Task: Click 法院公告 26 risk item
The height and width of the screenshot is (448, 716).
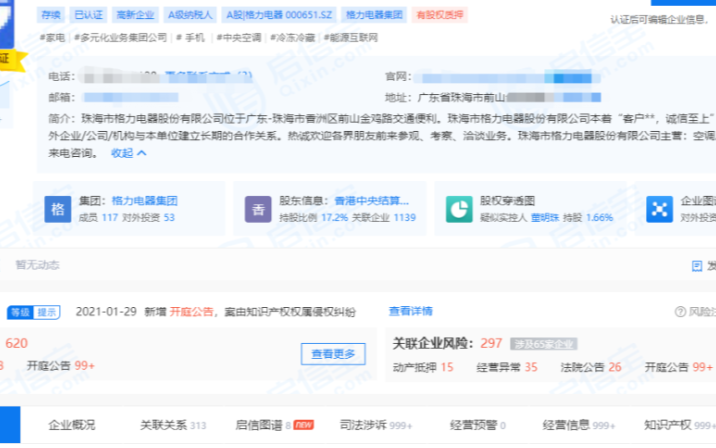Action: click(x=591, y=367)
